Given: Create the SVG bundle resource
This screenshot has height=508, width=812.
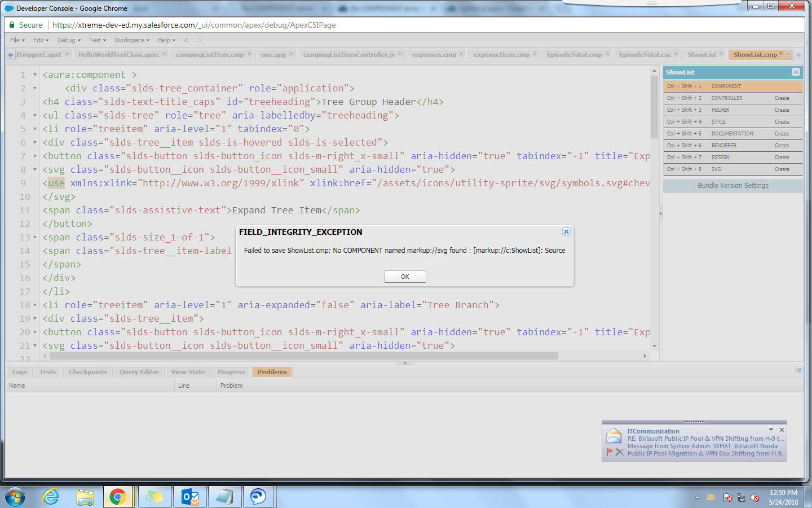Looking at the screenshot, I should [x=782, y=169].
